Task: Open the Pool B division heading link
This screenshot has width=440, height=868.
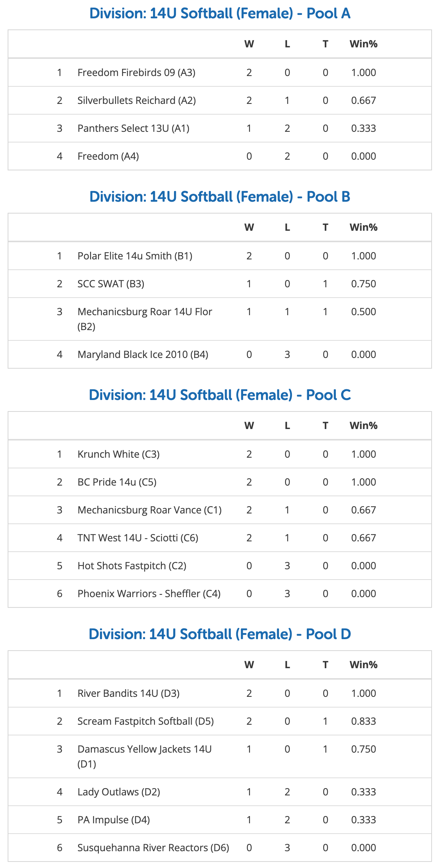Action: click(220, 197)
